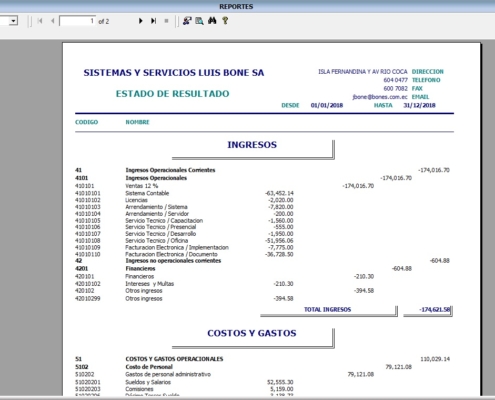Open the zoom dropdown arrow in toolbar
Viewport: 495px width, 400px height.
(13, 21)
